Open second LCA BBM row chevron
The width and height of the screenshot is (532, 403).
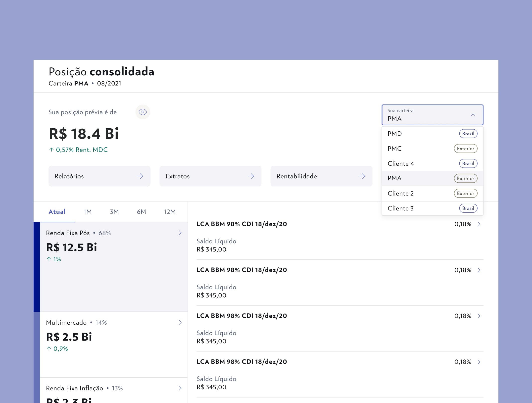click(479, 270)
